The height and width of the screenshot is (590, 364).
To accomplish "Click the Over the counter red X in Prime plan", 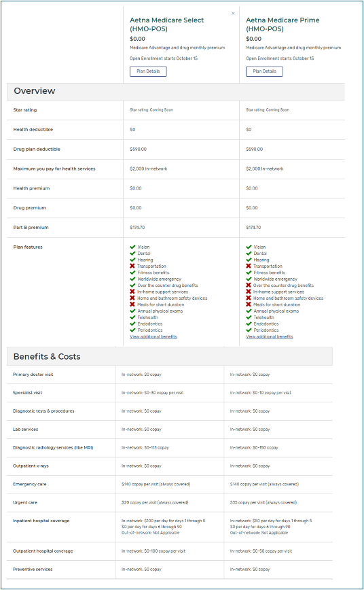I will tap(249, 285).
